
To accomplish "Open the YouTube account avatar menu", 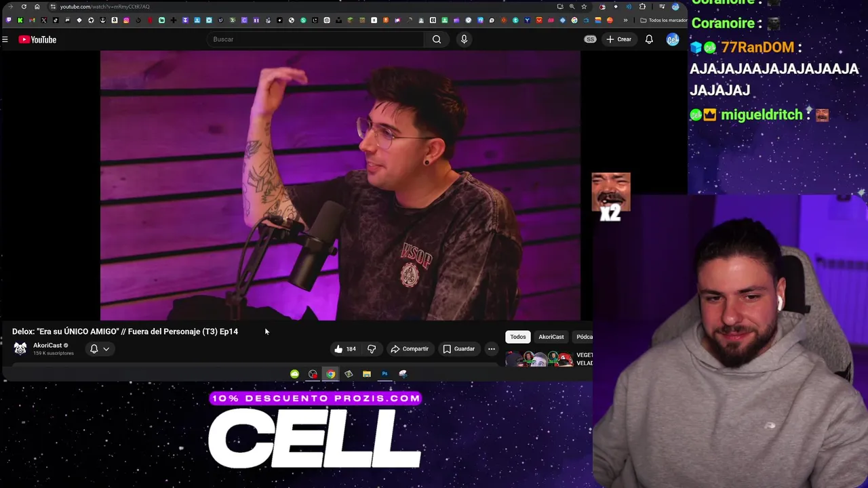I will pos(672,39).
